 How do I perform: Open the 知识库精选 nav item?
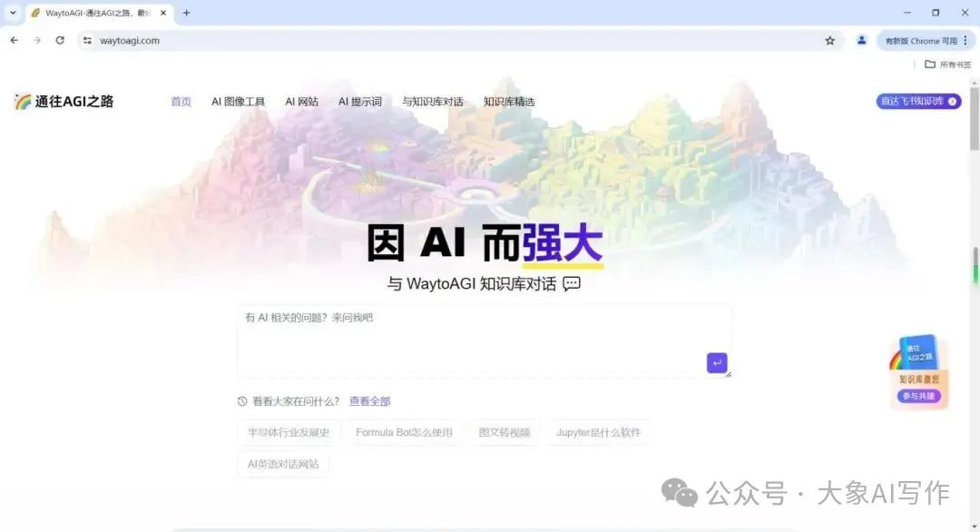(x=509, y=102)
